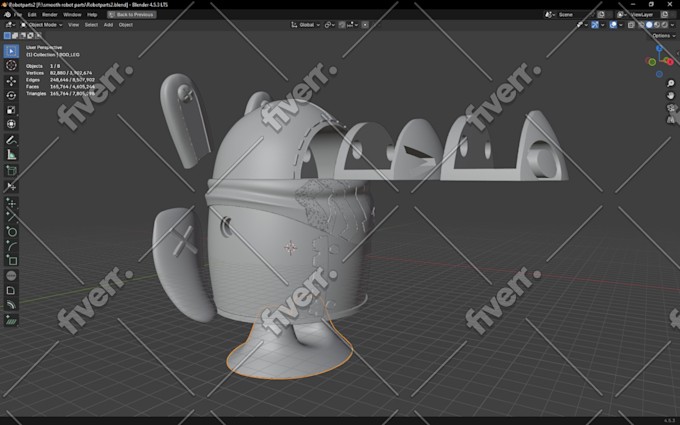Click the blue Z axis on navigation gizmo

tap(659, 49)
